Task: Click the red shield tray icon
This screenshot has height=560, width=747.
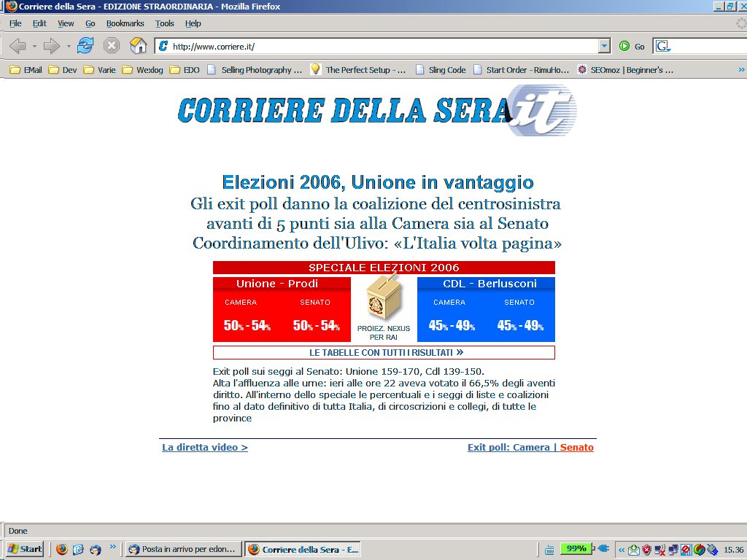Action: coord(646,550)
